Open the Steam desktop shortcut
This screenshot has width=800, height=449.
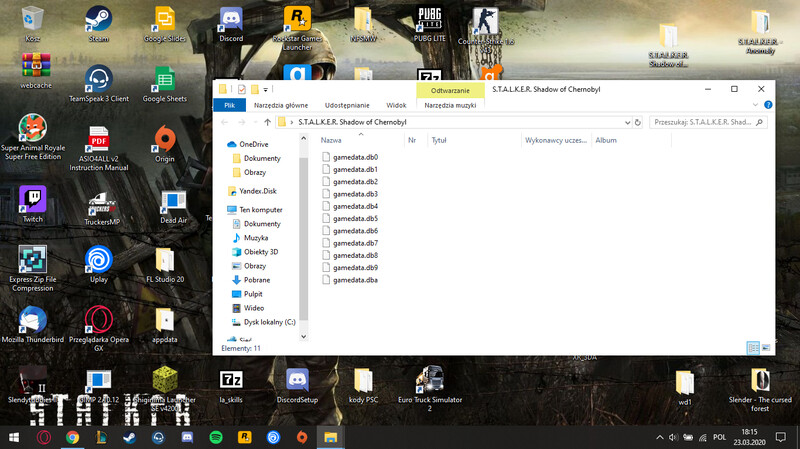click(x=98, y=22)
